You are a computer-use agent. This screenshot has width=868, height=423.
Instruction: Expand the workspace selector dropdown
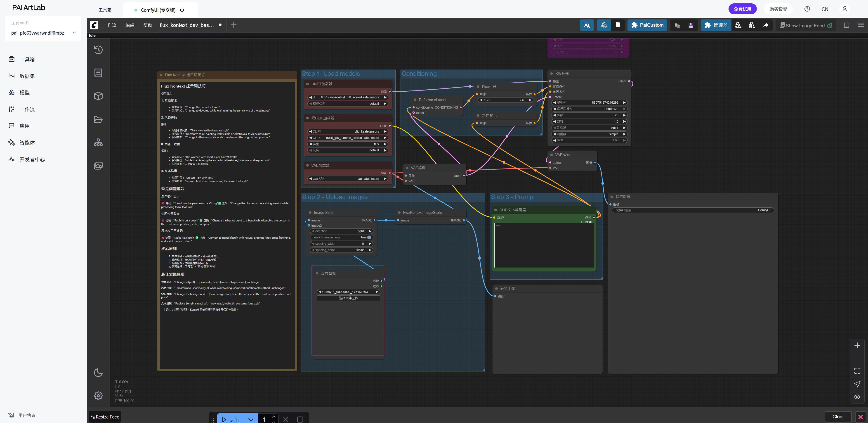(74, 33)
